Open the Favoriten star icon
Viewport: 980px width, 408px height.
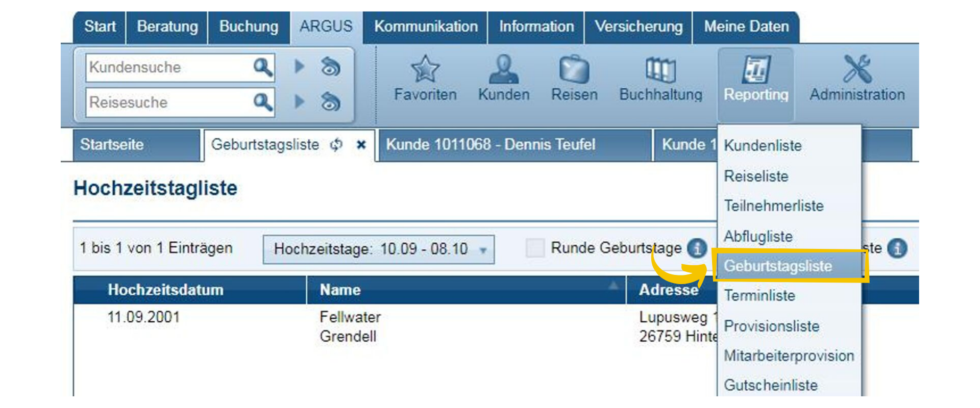[425, 69]
